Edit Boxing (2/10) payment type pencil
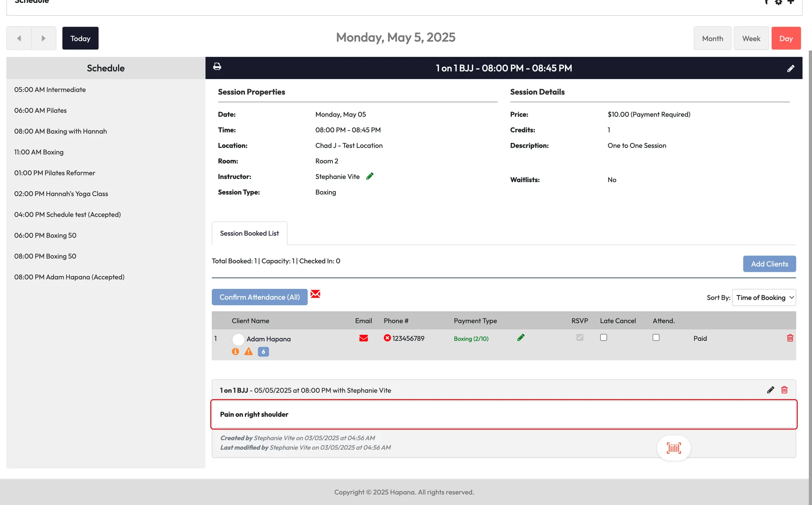 (521, 338)
